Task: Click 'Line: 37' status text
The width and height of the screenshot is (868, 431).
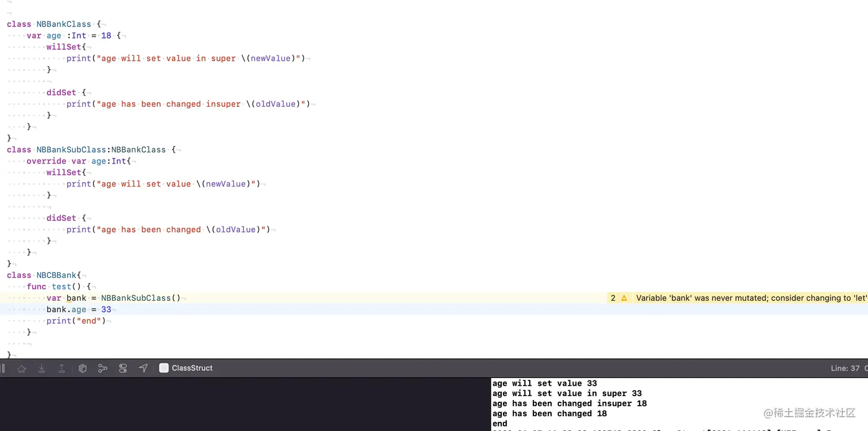Action: tap(845, 368)
